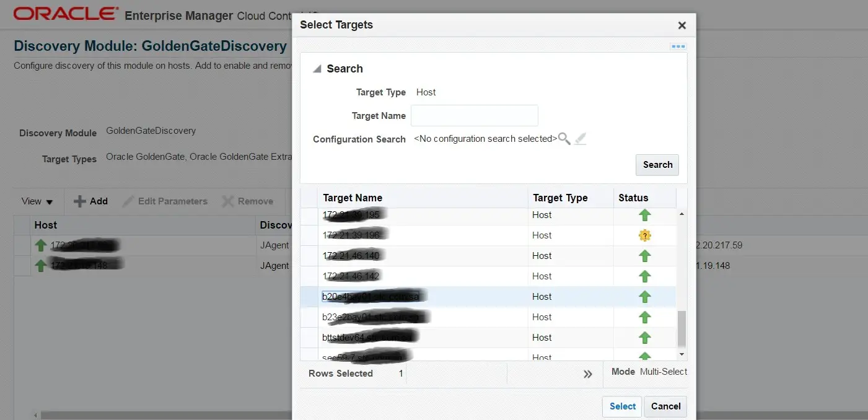Image resolution: width=868 pixels, height=420 pixels.
Task: Click the target list scrollbar down arrow
Action: pos(682,354)
